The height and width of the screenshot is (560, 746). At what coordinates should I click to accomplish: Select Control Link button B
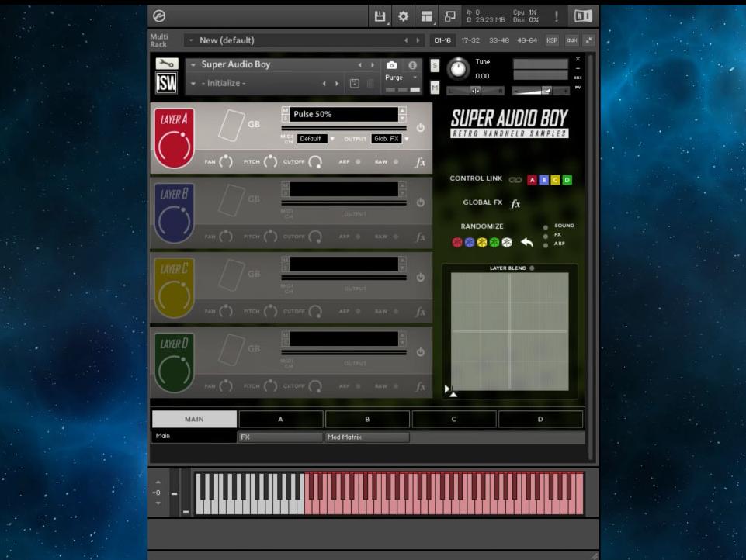(x=543, y=180)
